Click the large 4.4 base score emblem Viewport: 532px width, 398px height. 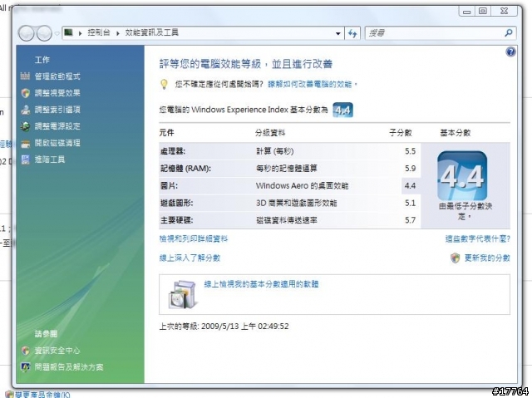462,175
